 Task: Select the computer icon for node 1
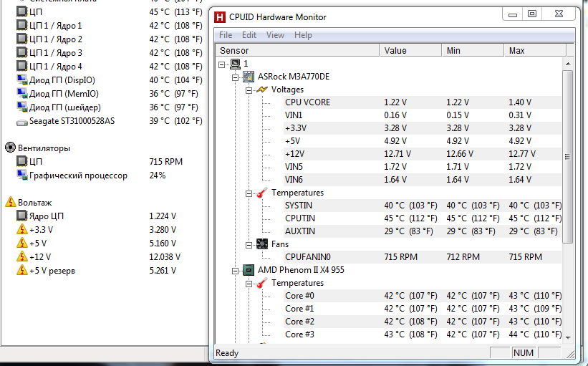(x=235, y=64)
